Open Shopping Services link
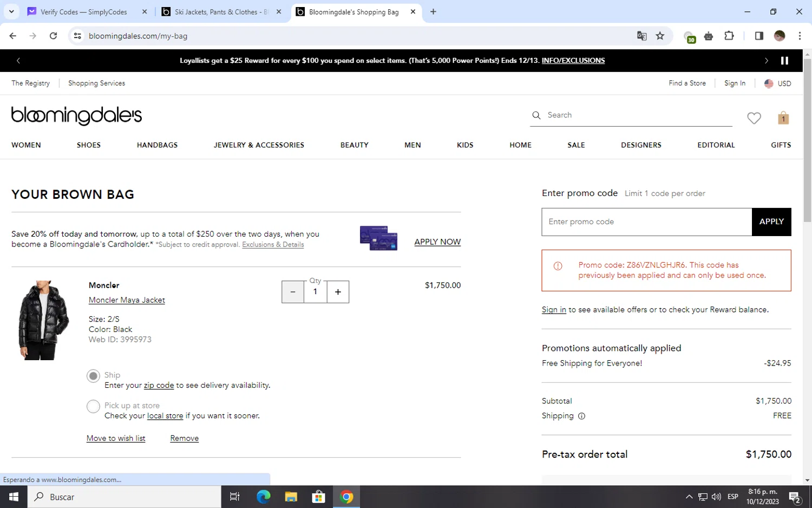 click(96, 83)
